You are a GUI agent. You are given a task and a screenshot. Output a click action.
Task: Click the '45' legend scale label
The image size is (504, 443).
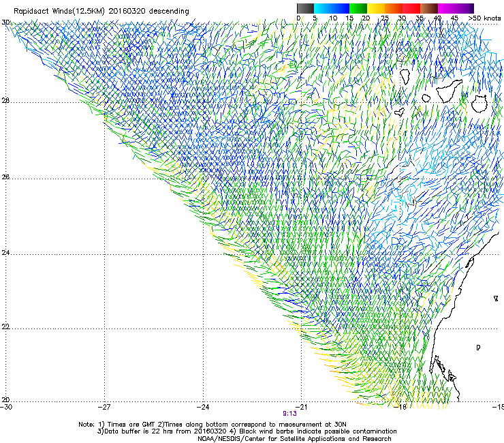click(x=454, y=18)
